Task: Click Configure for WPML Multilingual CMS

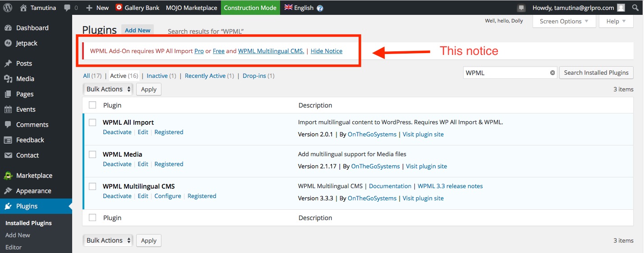Action: [x=168, y=196]
